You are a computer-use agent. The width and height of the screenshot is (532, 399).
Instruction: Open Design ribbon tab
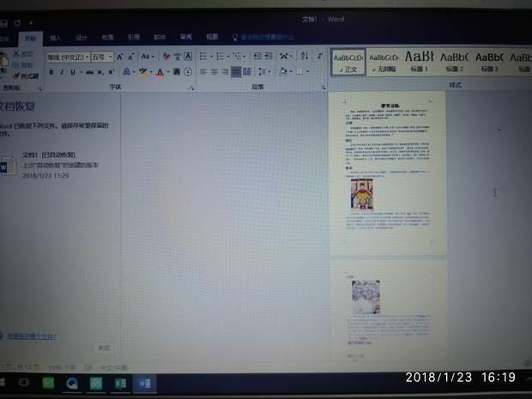point(82,38)
